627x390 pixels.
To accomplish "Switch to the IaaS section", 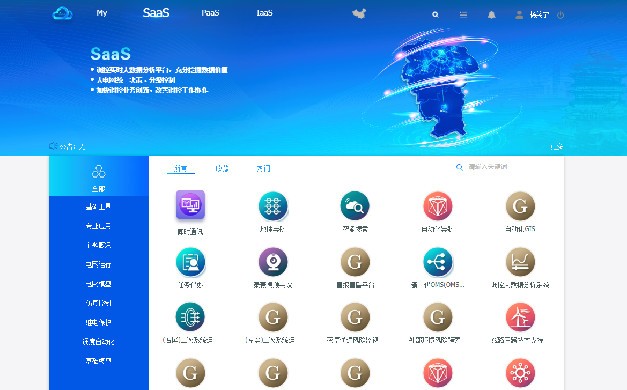I will pos(264,13).
